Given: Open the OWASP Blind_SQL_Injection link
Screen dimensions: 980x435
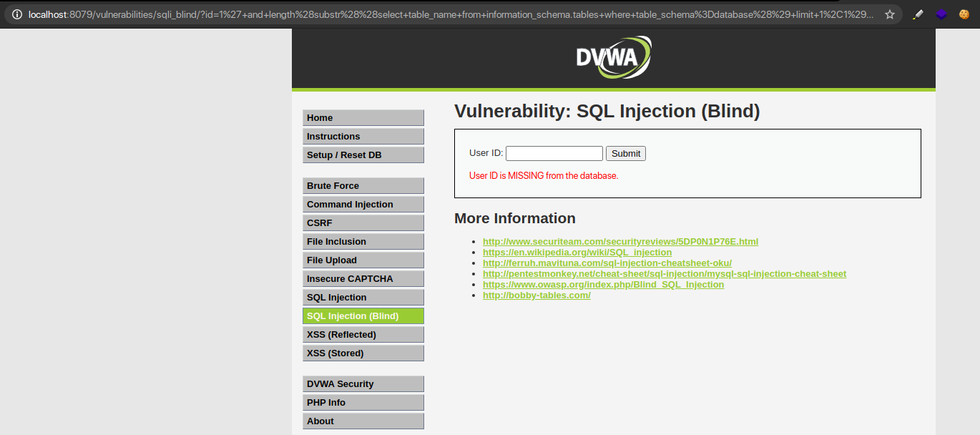Looking at the screenshot, I should (603, 285).
